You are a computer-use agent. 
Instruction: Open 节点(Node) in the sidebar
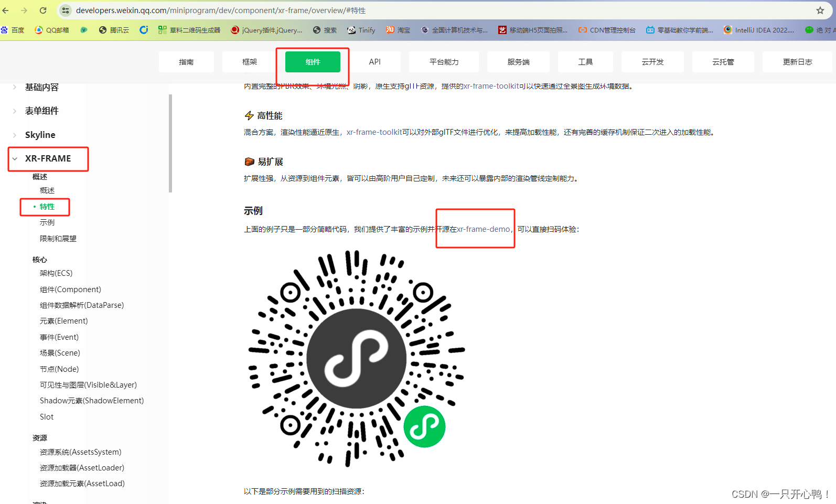click(x=59, y=369)
